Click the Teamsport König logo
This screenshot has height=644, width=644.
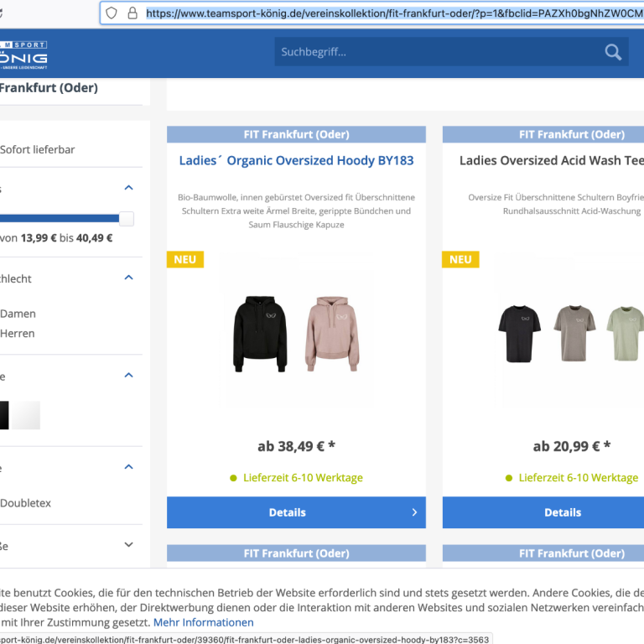[23, 55]
